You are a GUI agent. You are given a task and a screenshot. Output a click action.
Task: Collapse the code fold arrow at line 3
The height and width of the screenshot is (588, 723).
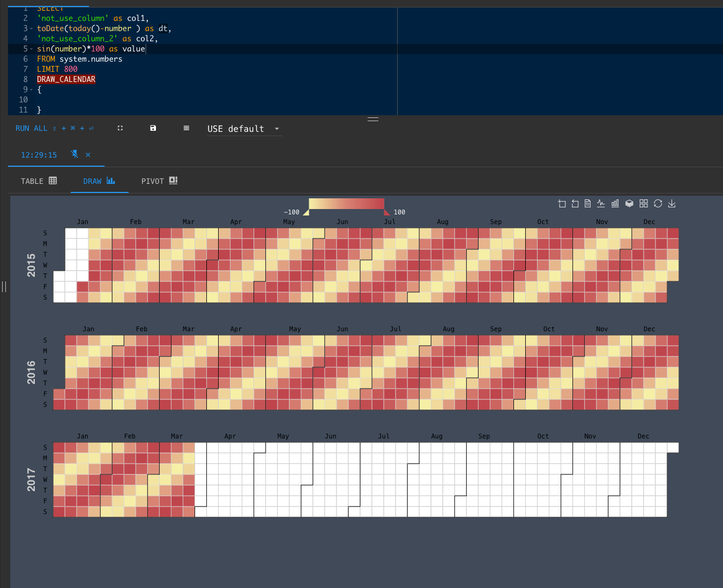point(31,28)
